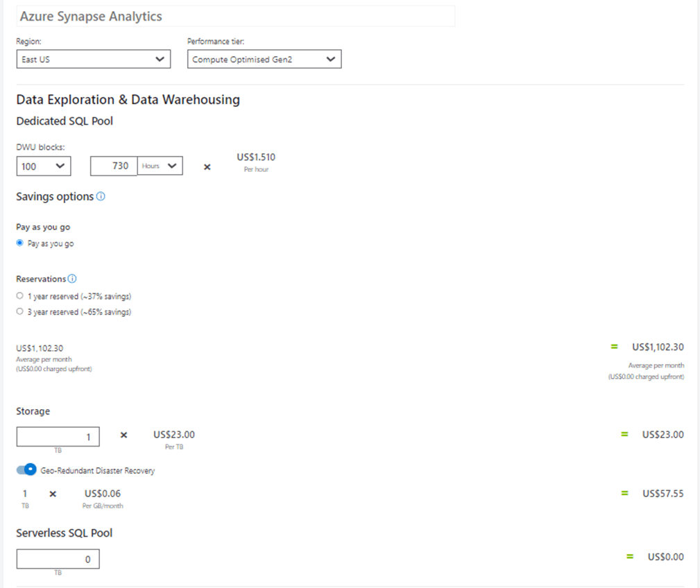Select the Pay as you go radio
Viewport: 700px width, 588px height.
point(19,243)
